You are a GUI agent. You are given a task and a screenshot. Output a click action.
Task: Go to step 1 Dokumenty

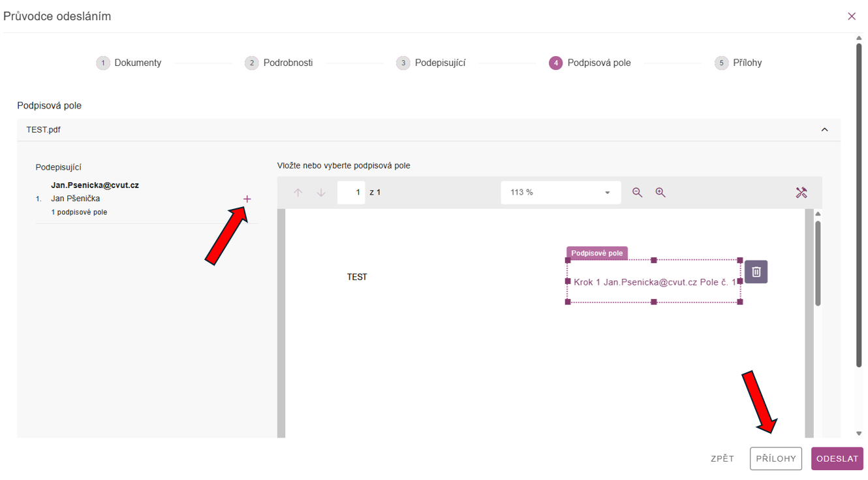click(129, 63)
